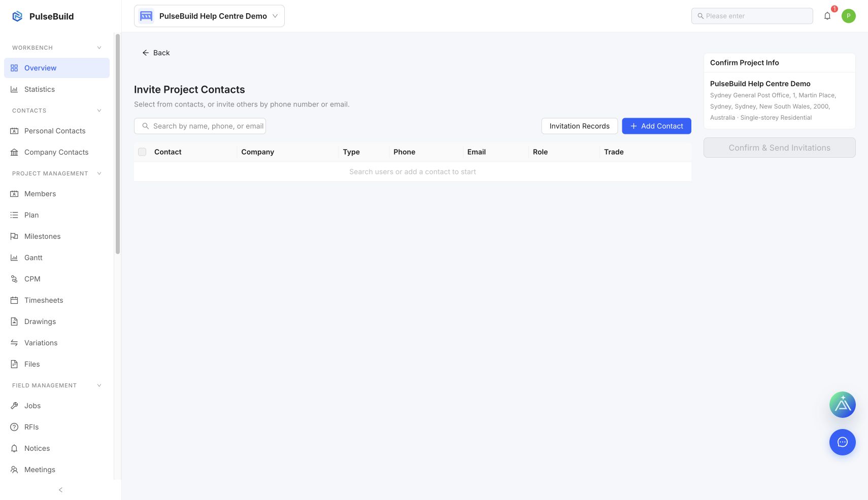The image size is (868, 500).
Task: Open Notices in the sidebar
Action: [57, 448]
